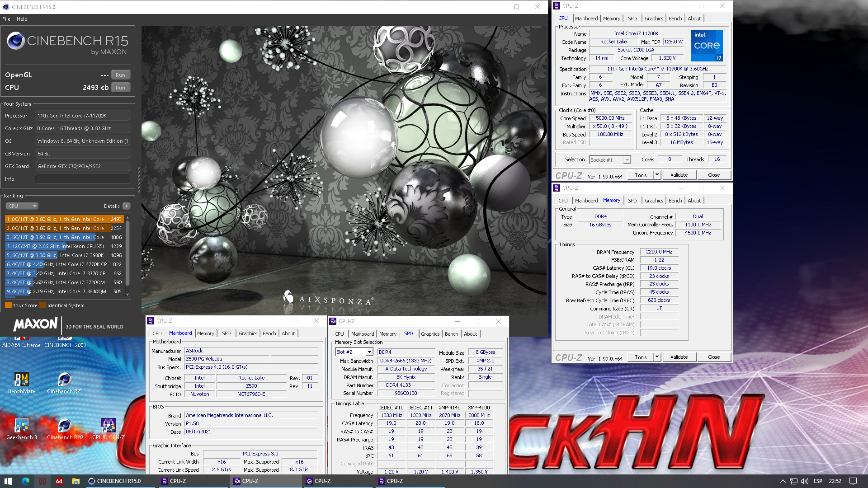Launch the BenchMate desktop icon

[21, 383]
